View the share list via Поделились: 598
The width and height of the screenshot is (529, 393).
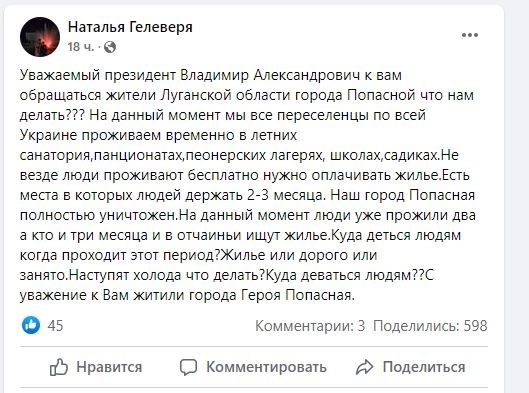(430, 326)
